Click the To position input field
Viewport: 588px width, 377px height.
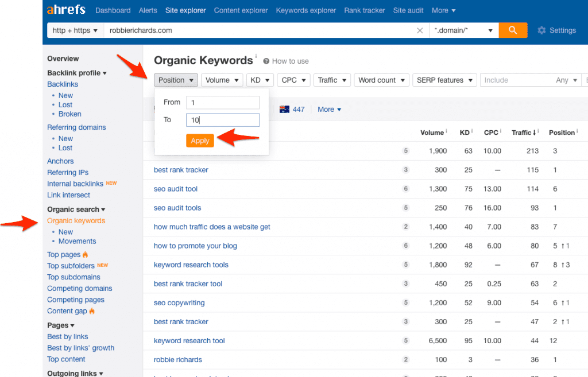tap(222, 120)
